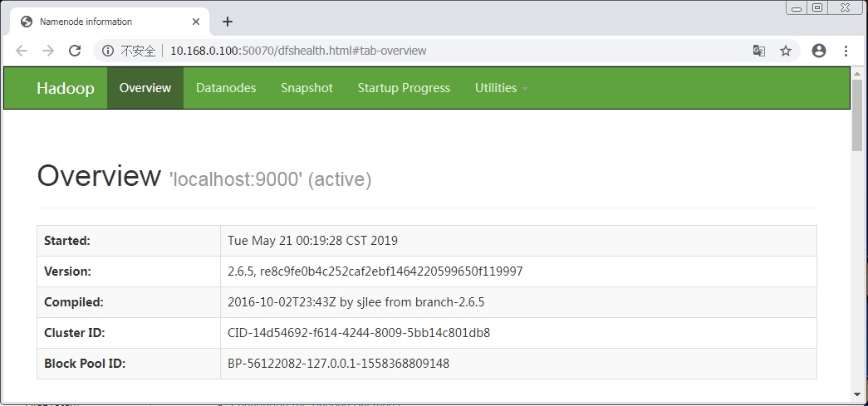This screenshot has width=868, height=406.
Task: Click the globe favicon on the tab
Action: 26,22
